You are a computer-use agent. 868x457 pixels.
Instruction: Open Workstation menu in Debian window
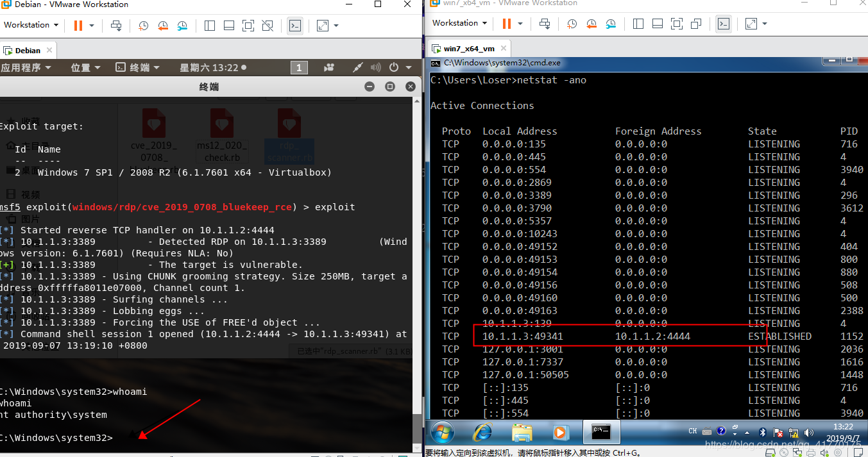pos(31,25)
